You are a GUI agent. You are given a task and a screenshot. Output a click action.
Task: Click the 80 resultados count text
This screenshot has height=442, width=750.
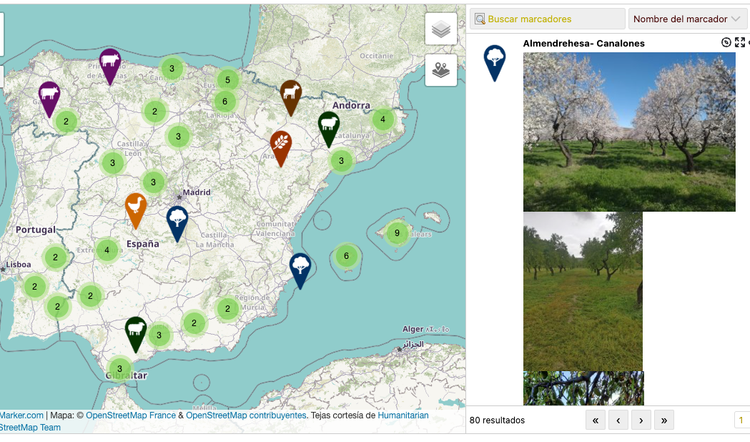(497, 420)
